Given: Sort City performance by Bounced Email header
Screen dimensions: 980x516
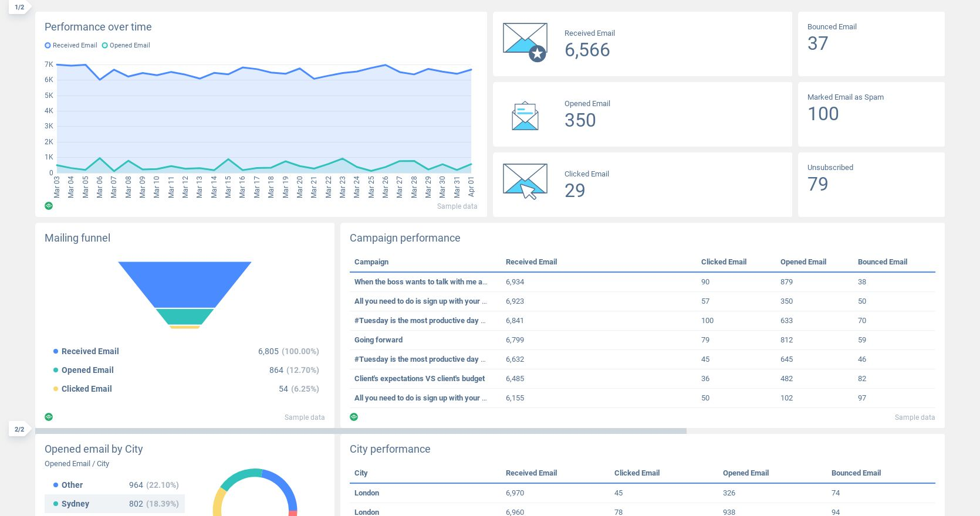Looking at the screenshot, I should 856,473.
